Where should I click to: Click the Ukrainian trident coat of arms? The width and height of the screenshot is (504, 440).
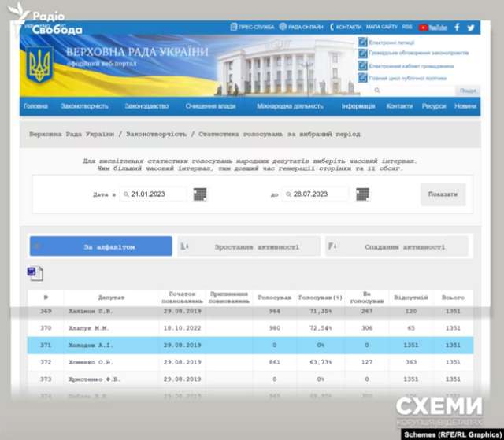[40, 65]
